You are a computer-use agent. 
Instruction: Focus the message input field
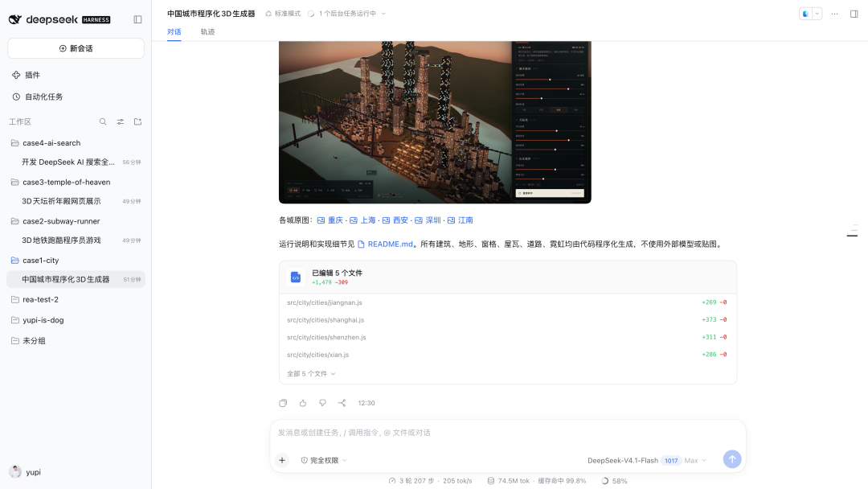[508, 433]
